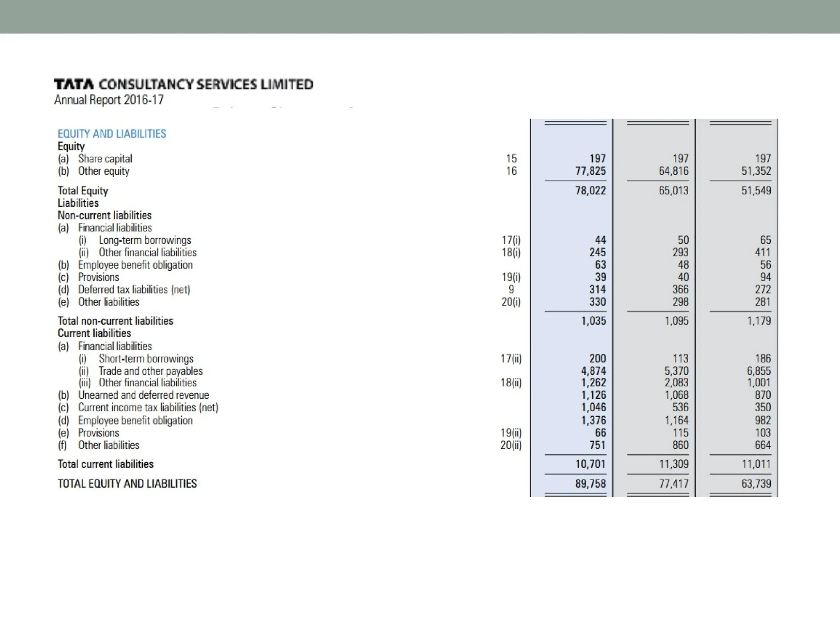The width and height of the screenshot is (840, 630).
Task: Click note reference 20(ii)
Action: tap(511, 445)
